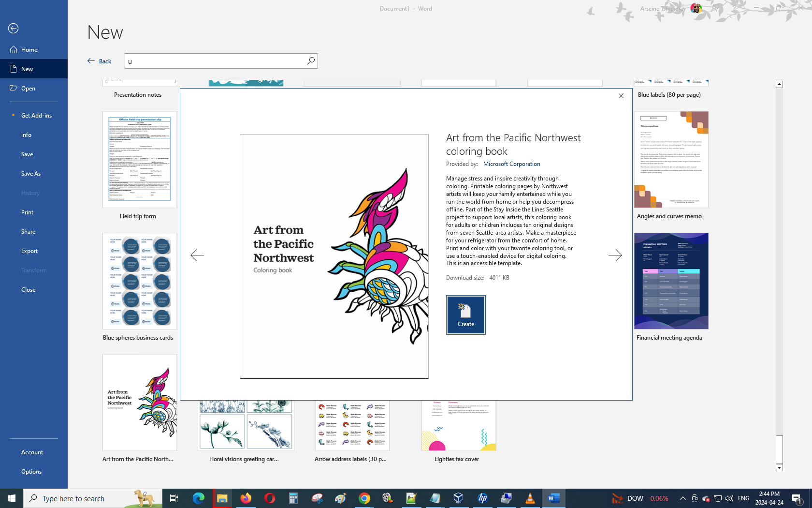Pick the Field trip form template

click(x=139, y=160)
